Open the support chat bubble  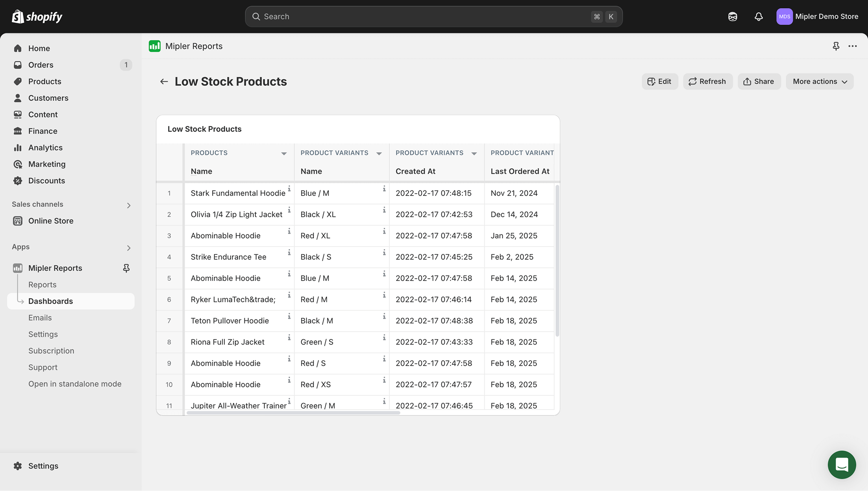click(842, 465)
